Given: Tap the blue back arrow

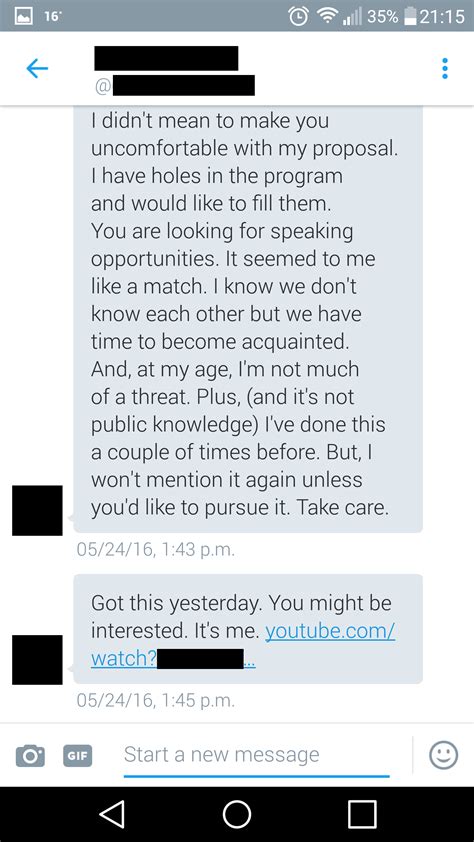Looking at the screenshot, I should [x=37, y=69].
